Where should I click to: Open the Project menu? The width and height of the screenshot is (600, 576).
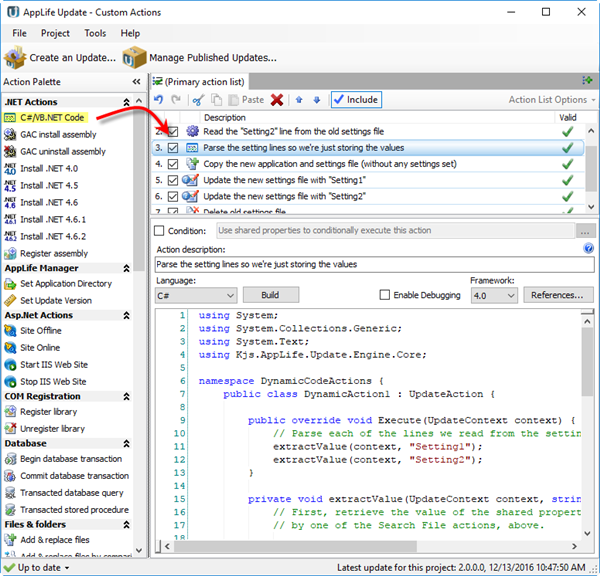coord(55,33)
